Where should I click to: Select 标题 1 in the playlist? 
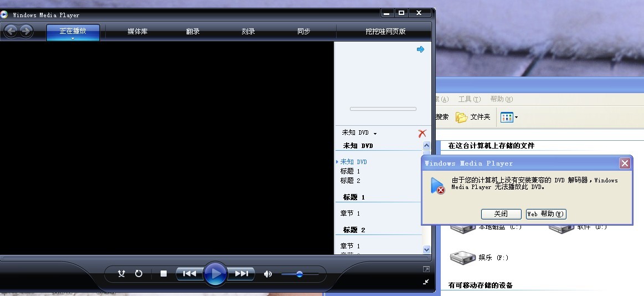click(x=350, y=171)
